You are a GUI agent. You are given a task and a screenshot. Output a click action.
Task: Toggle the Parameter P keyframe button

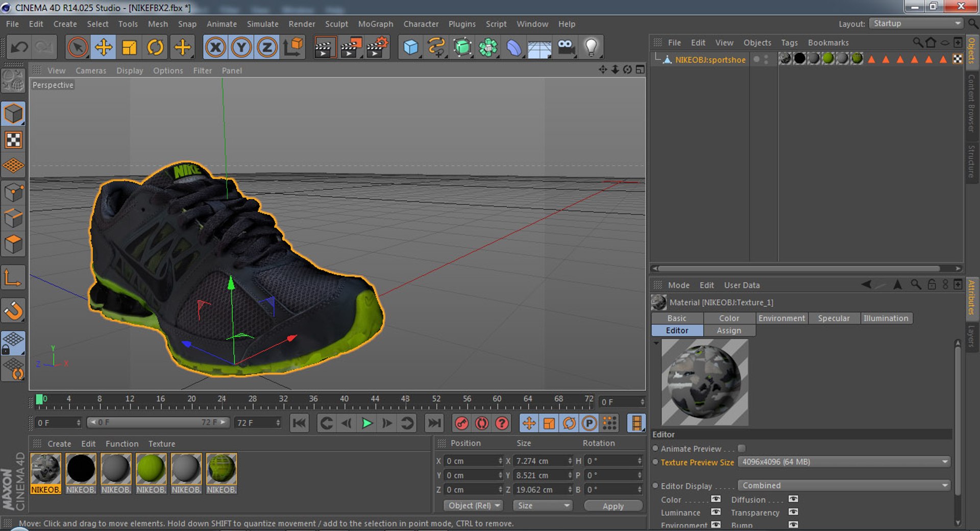589,423
